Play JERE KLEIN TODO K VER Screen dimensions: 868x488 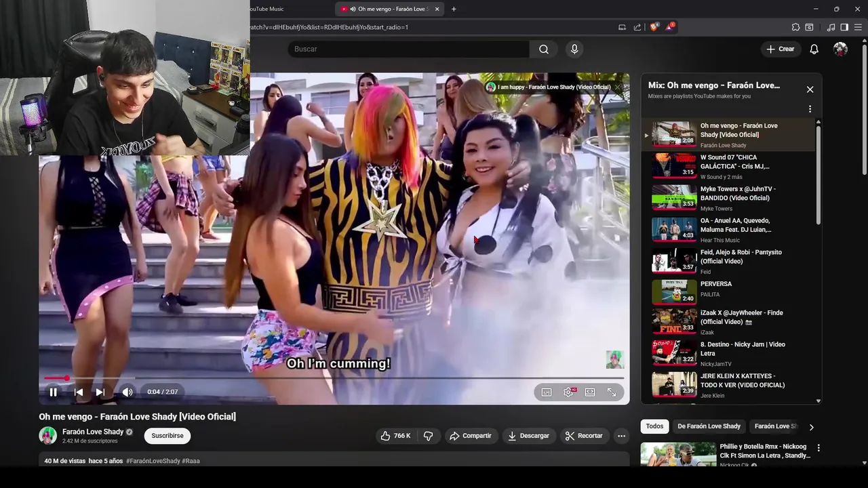click(x=729, y=384)
